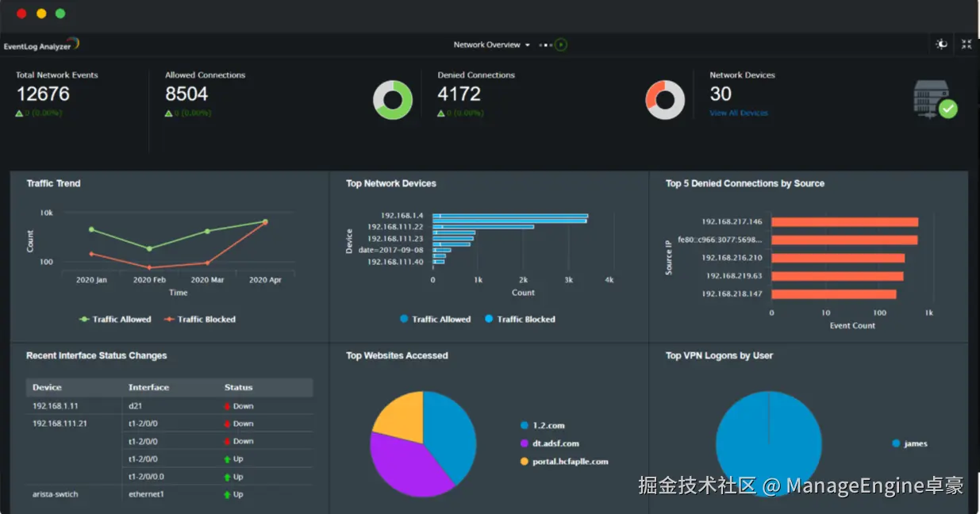Click the green Up arrow for ethernet1

(x=227, y=494)
